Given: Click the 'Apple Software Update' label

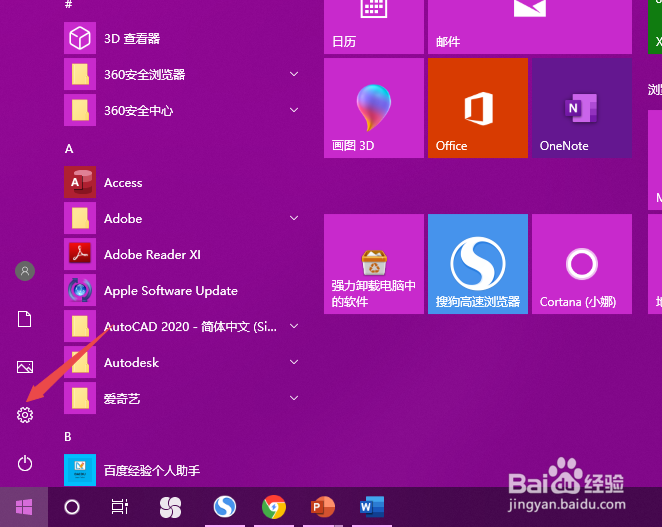Looking at the screenshot, I should (171, 291).
